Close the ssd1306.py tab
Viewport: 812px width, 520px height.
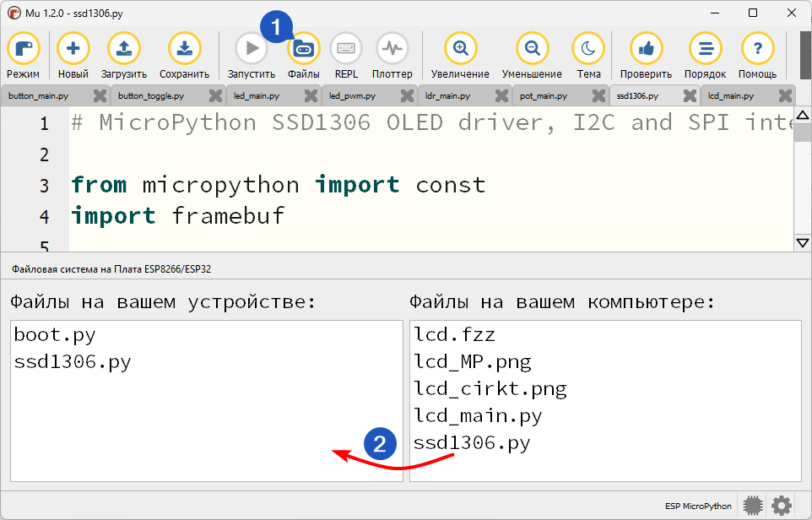coord(690,95)
